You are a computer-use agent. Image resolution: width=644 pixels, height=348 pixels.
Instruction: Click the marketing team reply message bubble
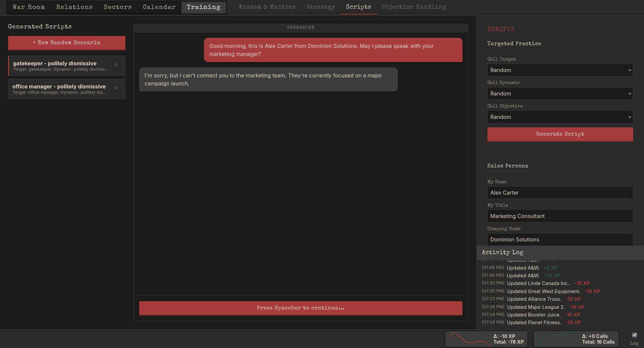[x=268, y=79]
